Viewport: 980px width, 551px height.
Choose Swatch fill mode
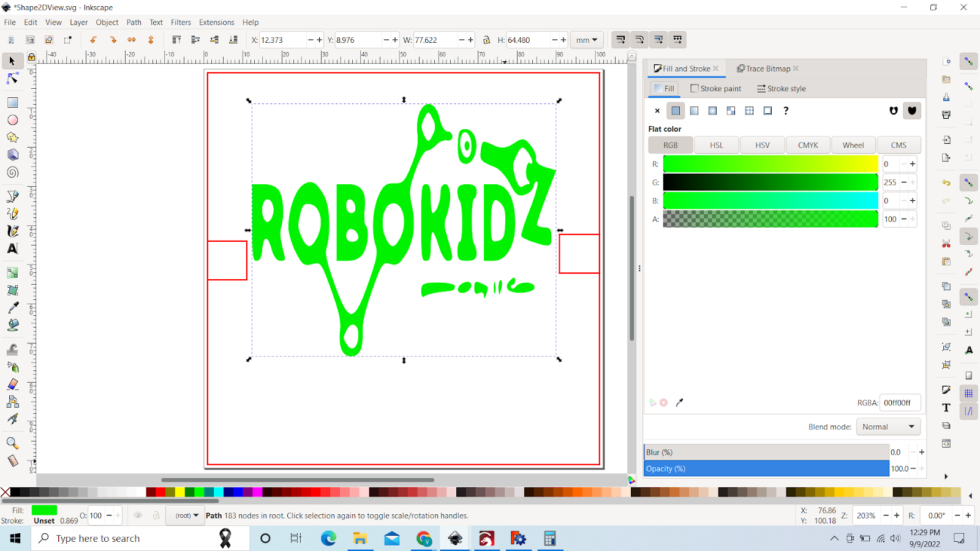click(767, 111)
